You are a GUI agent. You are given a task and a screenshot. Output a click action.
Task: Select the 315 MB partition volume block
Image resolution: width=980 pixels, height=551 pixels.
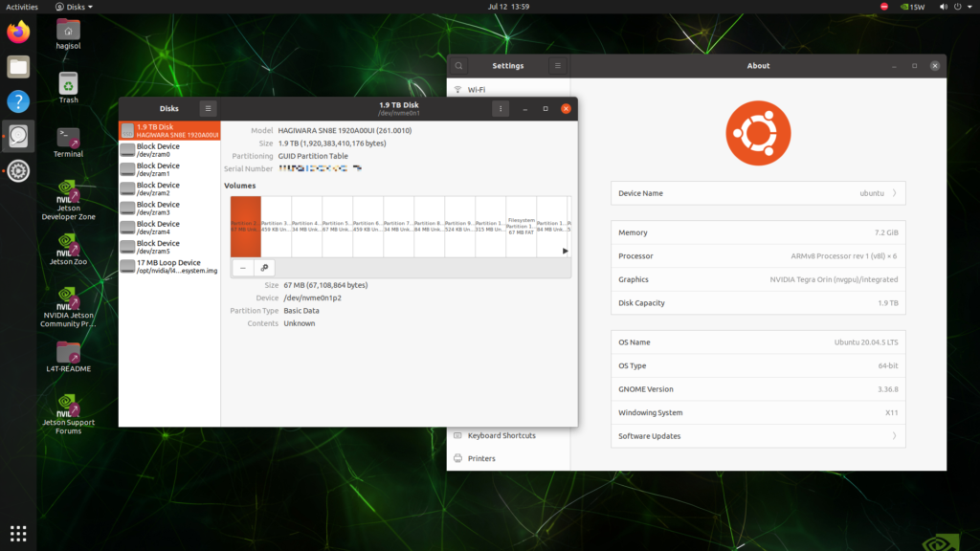pyautogui.click(x=491, y=227)
